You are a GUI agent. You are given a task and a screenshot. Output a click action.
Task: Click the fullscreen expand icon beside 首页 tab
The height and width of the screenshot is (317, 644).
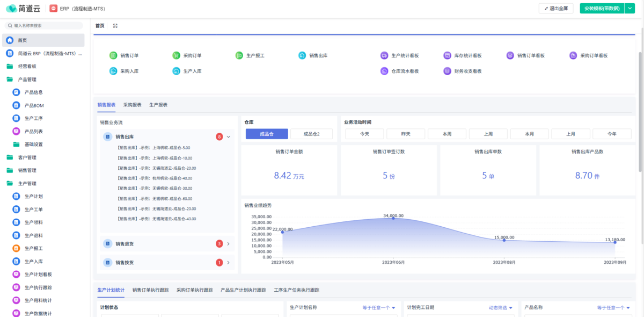click(115, 26)
